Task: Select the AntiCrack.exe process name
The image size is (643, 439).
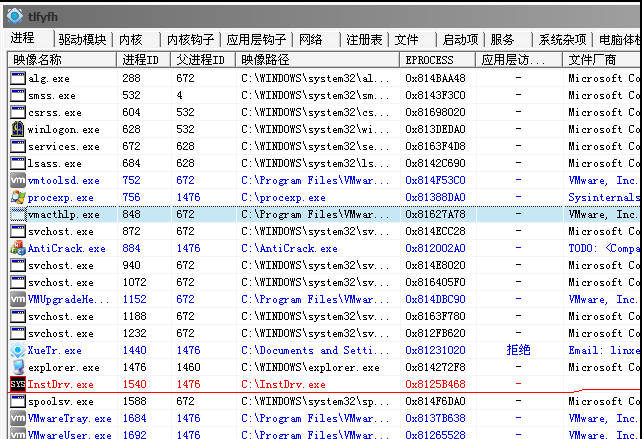Action: click(x=67, y=248)
